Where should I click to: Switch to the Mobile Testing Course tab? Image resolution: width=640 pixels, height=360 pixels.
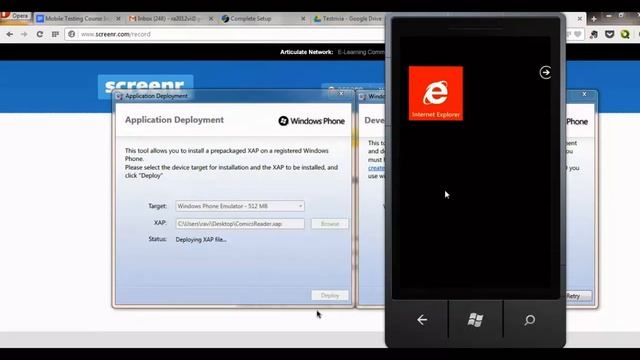click(76, 19)
